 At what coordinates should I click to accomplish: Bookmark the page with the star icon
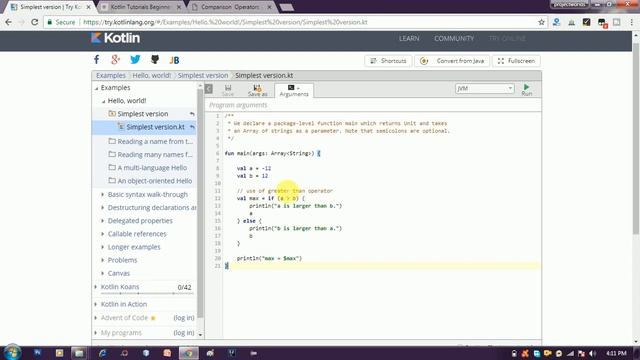pyautogui.click(x=541, y=22)
